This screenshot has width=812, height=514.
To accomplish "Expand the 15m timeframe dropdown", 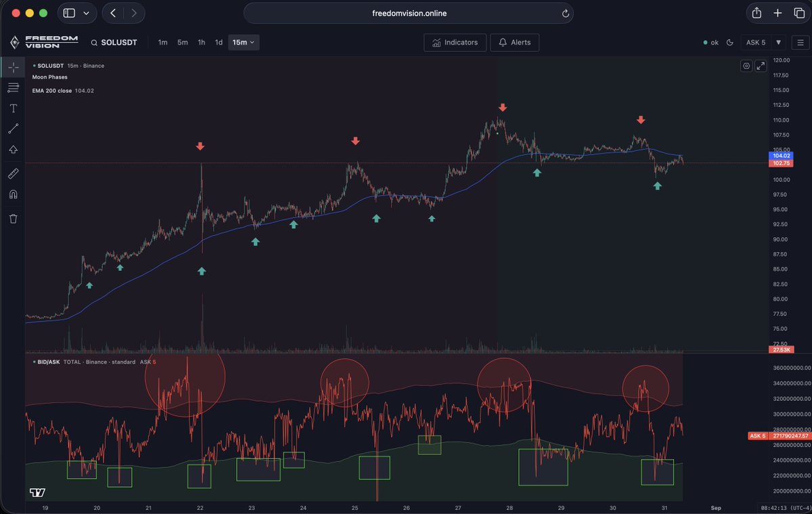I will 244,43.
